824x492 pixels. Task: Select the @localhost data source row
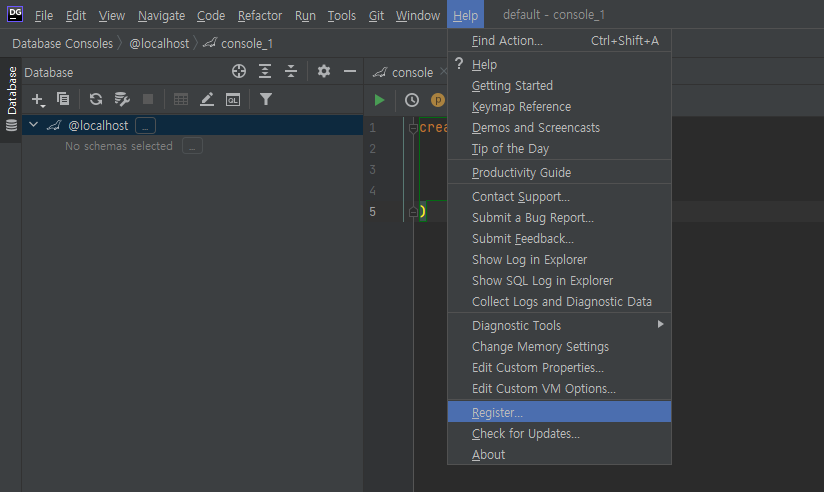tap(192, 125)
